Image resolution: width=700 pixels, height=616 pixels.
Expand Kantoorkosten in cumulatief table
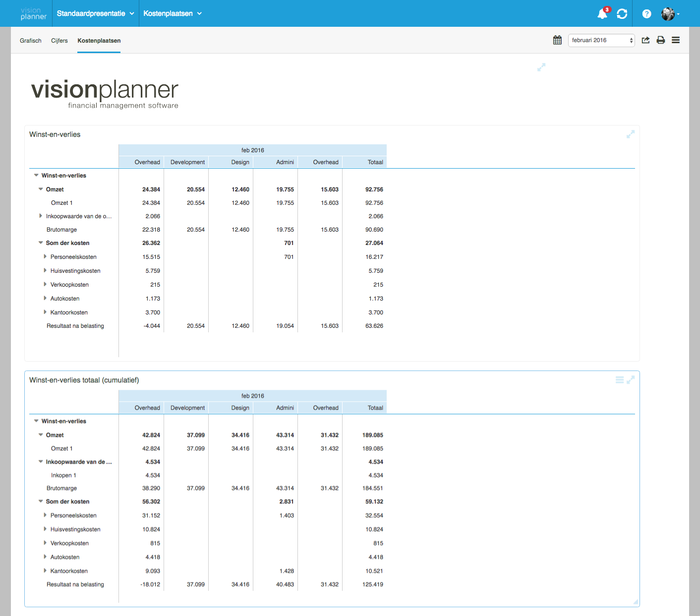pos(45,570)
